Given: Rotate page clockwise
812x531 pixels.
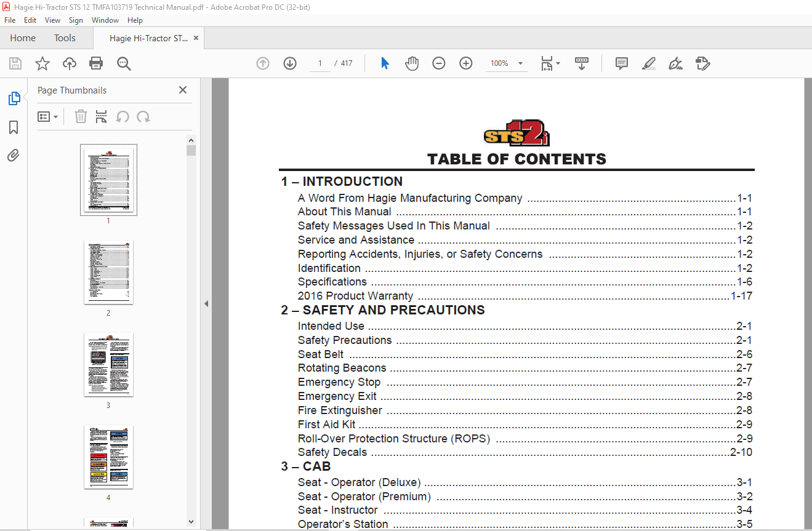Looking at the screenshot, I should click(143, 116).
